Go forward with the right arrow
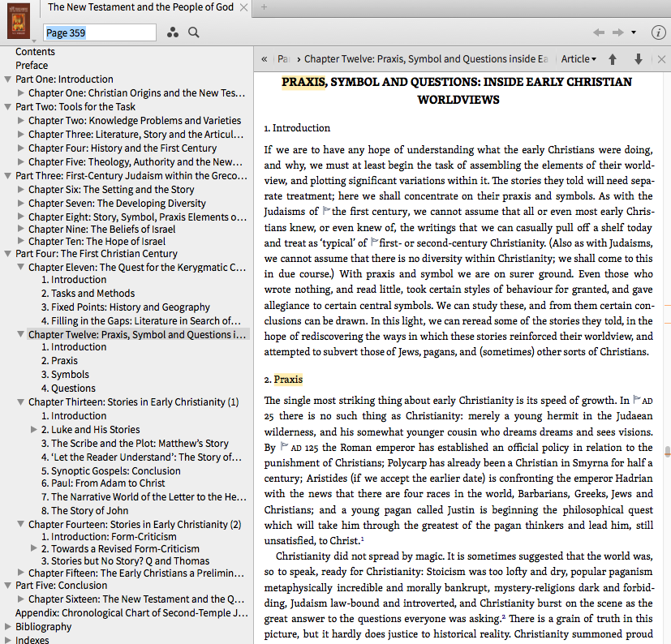Screen dimensions: 671x644 click(x=618, y=32)
